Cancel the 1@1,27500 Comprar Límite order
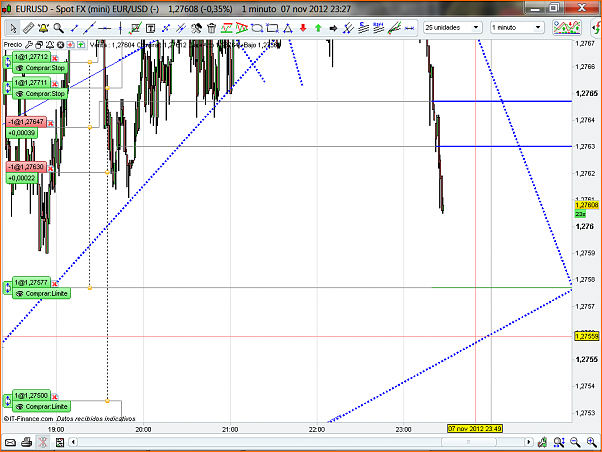Screen dimensions: 602x452 click(55, 397)
